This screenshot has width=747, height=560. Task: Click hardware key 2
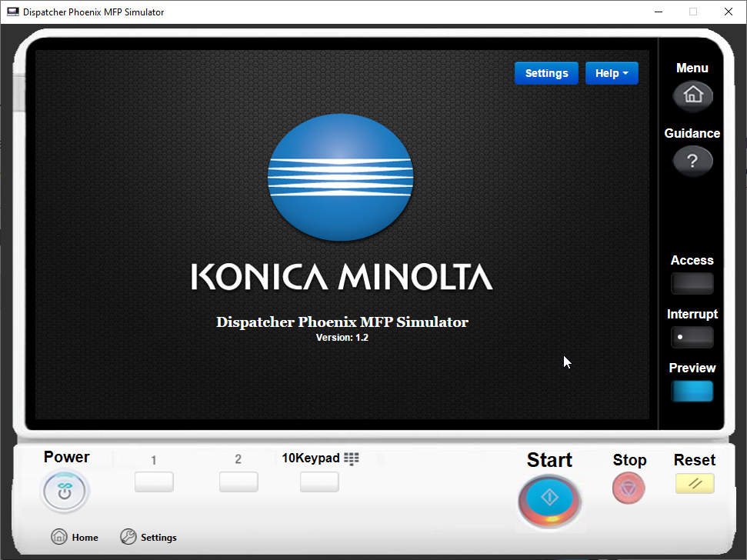[238, 482]
